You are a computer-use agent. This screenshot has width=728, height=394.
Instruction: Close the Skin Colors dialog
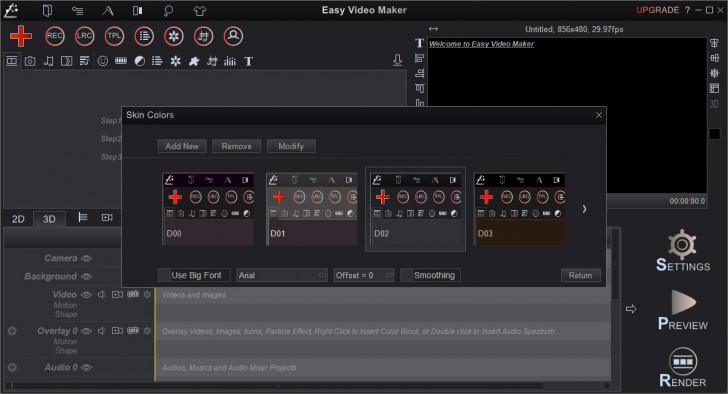(x=599, y=115)
